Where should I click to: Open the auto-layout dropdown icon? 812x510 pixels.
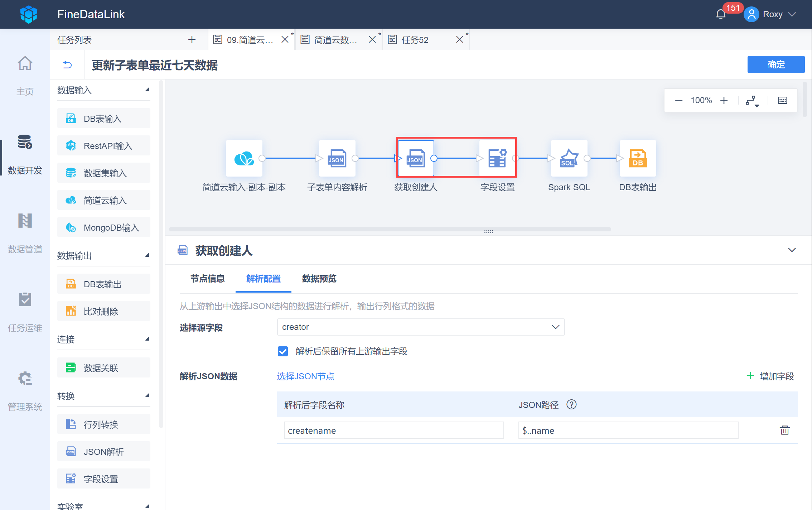pyautogui.click(x=752, y=101)
